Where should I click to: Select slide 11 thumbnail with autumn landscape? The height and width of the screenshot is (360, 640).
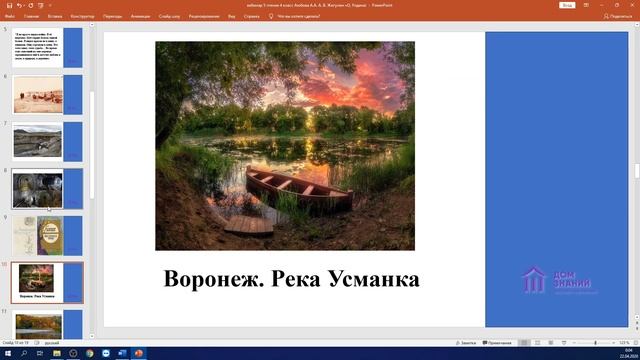[x=47, y=324]
